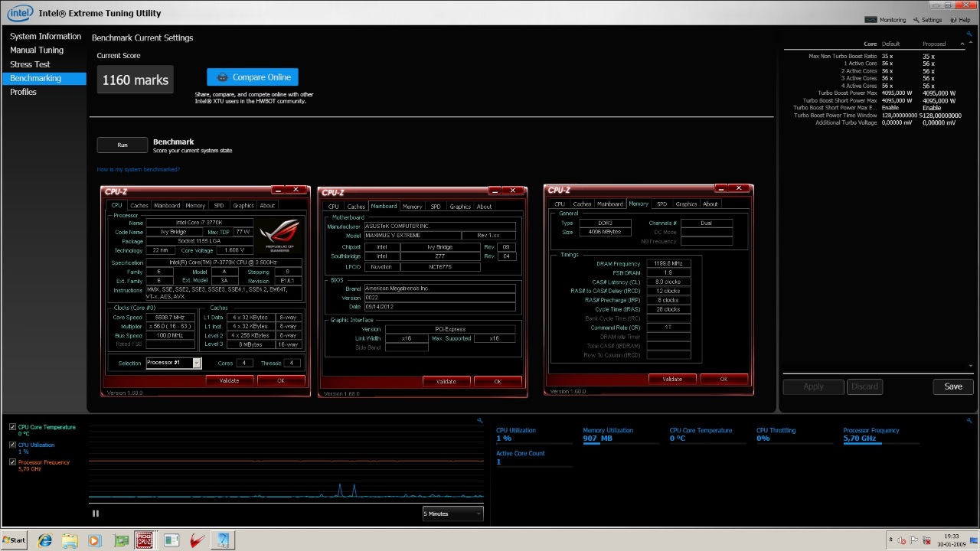Click Validate in the CPU tab CPU-Z window

pos(229,380)
